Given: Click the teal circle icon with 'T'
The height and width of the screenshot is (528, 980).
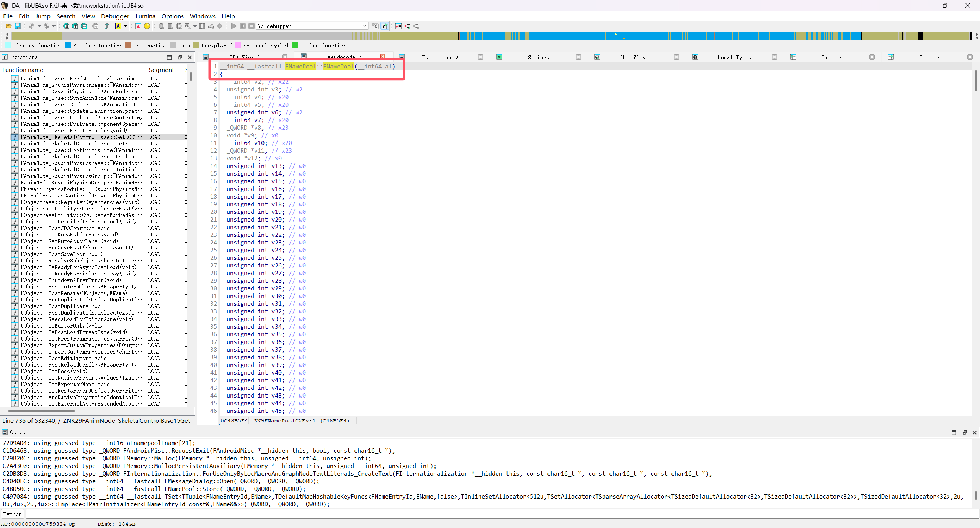Looking at the screenshot, I should click(75, 26).
